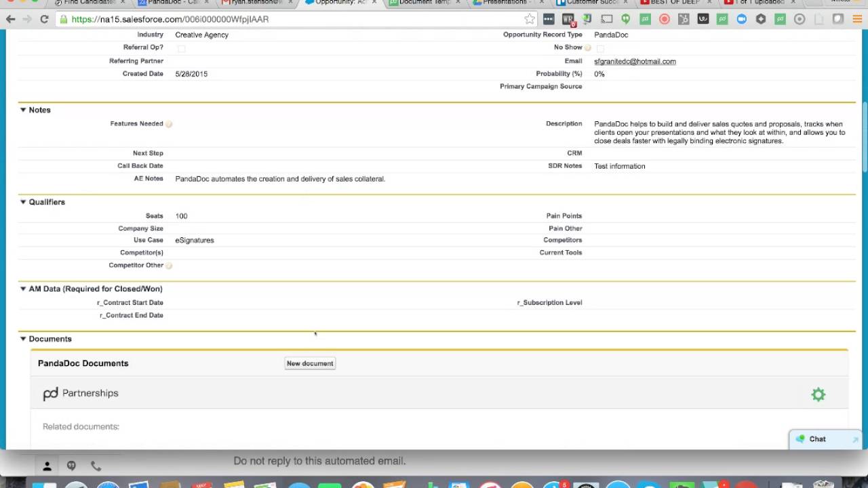868x488 pixels.
Task: Click the phone icon in bottom bar
Action: 96,466
